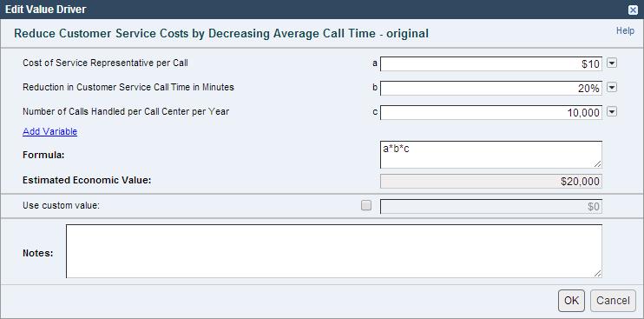Screen dimensions: 644x319
Task: Close the Edit Value Driver dialog
Action: 634,10
